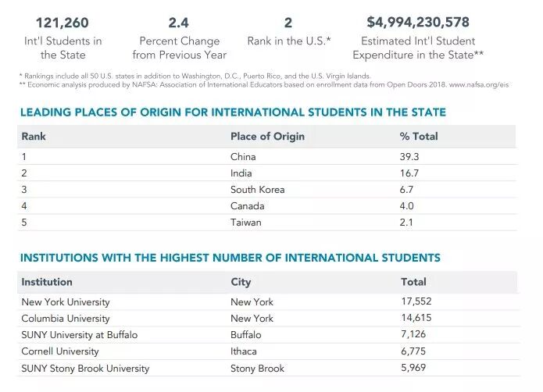Viewport: 543px width, 392px height.
Task: Click New York city cell in Columbia row
Action: click(x=252, y=319)
